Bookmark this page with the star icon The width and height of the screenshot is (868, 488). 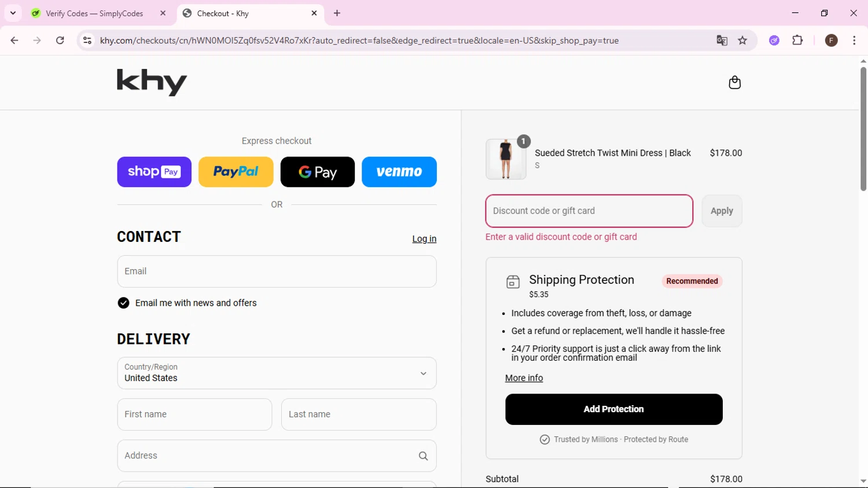(742, 41)
